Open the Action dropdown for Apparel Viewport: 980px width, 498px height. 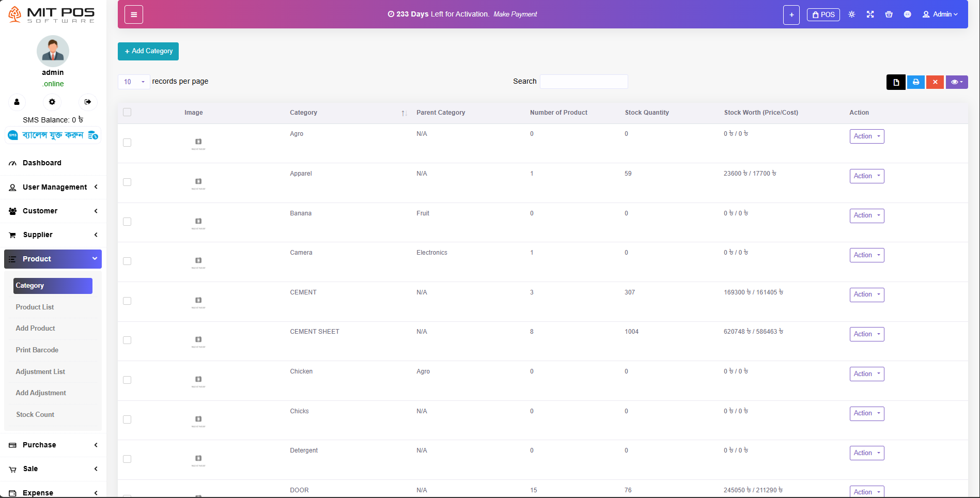866,176
